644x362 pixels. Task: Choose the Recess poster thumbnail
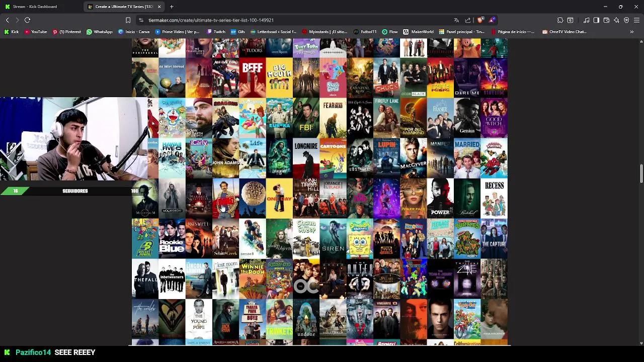point(494,199)
